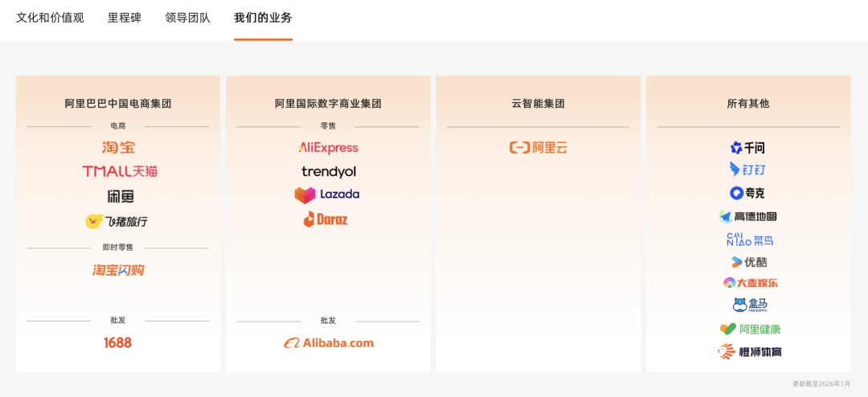Open the AliExpress logo

328,148
